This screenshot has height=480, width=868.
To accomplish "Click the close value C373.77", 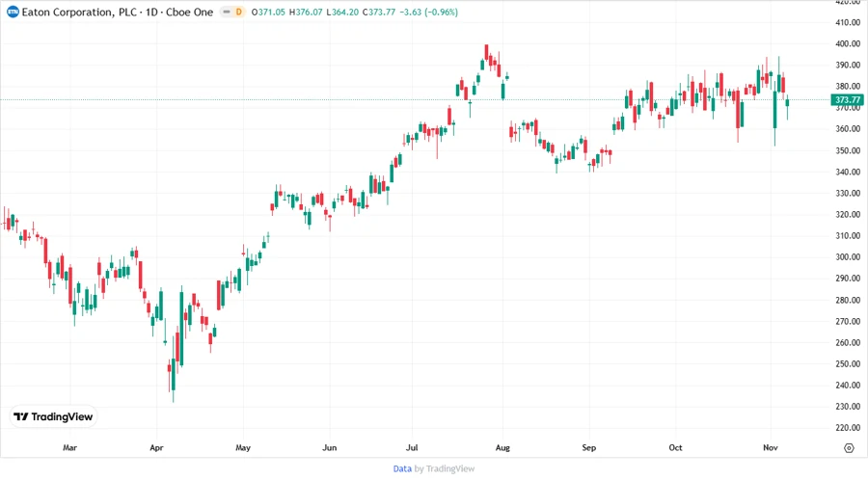I will pos(379,13).
